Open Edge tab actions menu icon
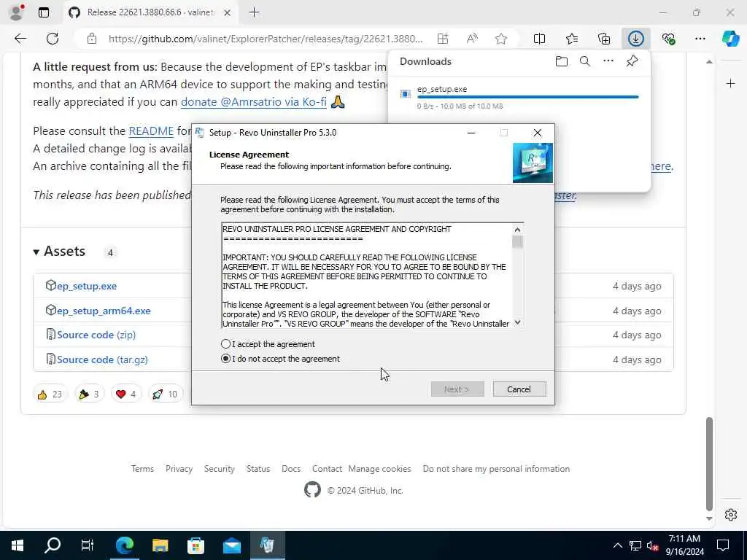 click(x=44, y=12)
